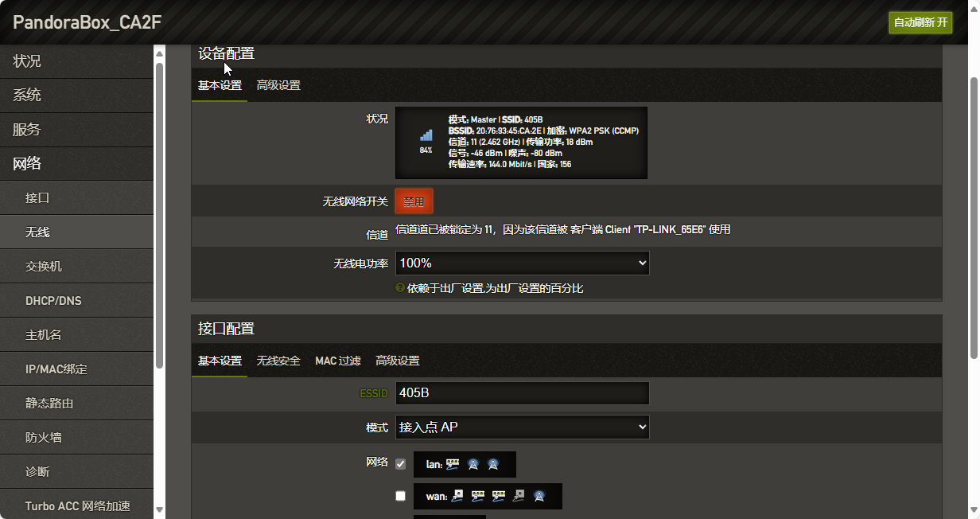Screen dimensions: 980x519
Task: Click the first ethernet port icon in wan row
Action: click(x=457, y=496)
